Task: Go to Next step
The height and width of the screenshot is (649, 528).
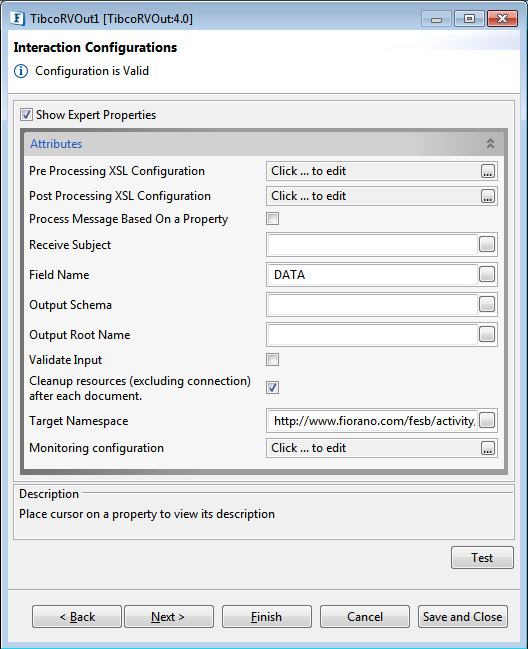Action: pyautogui.click(x=169, y=617)
